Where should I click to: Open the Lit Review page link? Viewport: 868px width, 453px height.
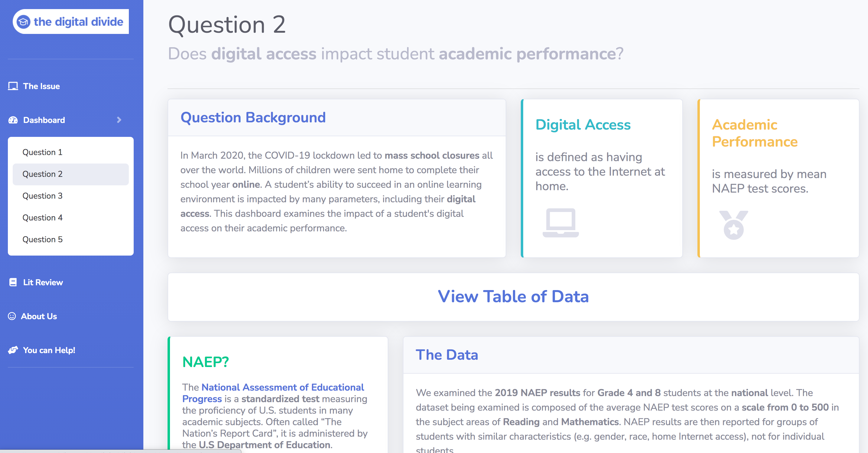tap(43, 282)
